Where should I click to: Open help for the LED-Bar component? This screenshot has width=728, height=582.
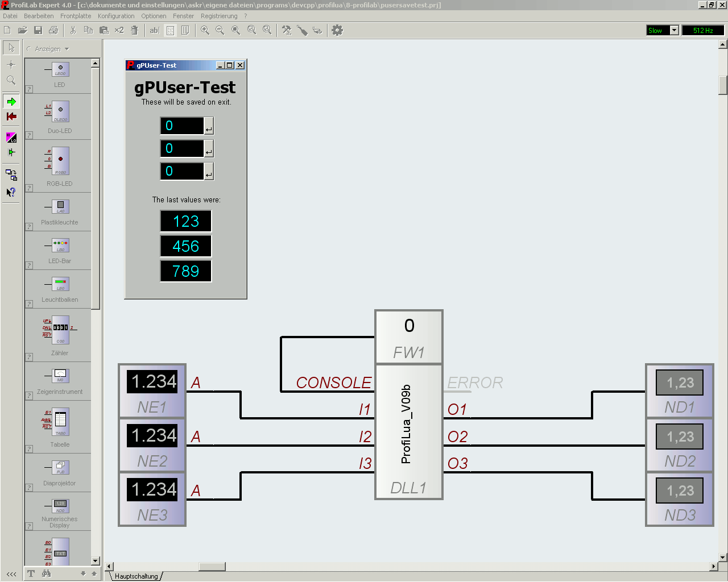tap(29, 265)
